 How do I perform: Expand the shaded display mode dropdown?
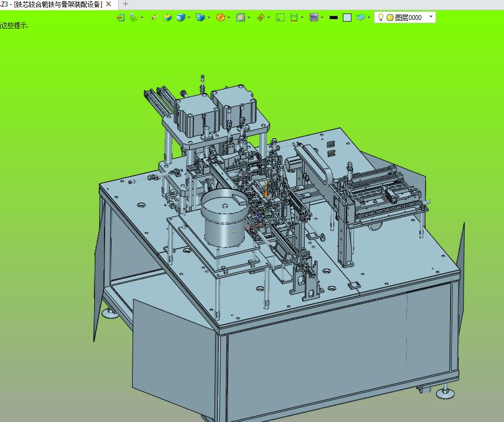click(x=189, y=18)
